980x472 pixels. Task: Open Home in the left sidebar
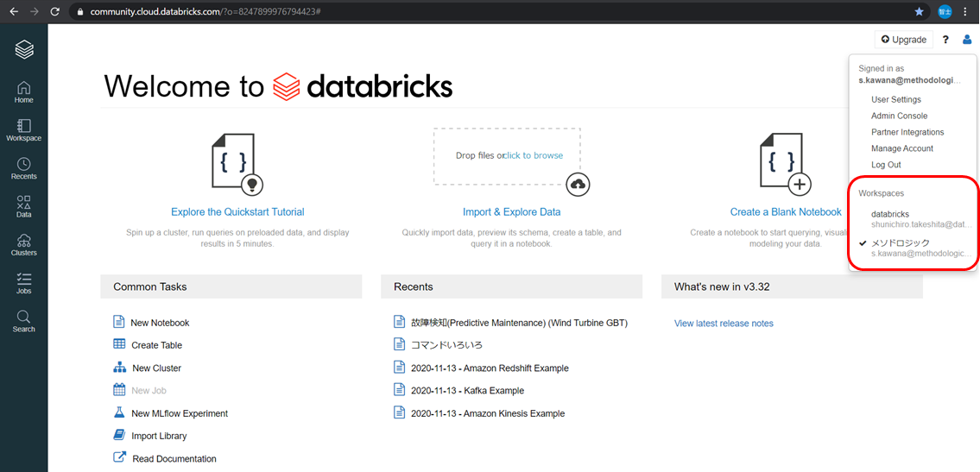23,91
